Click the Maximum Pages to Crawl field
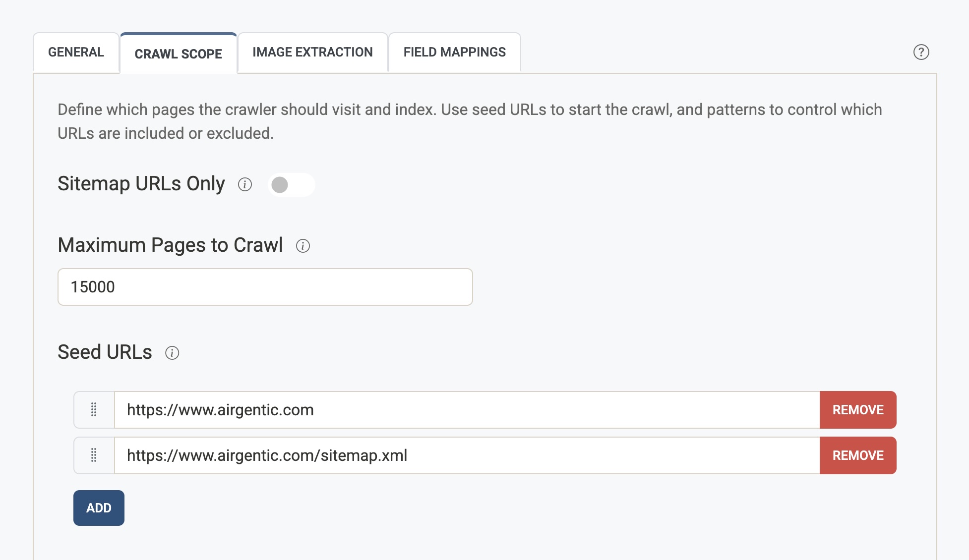The height and width of the screenshot is (560, 969). click(x=265, y=287)
